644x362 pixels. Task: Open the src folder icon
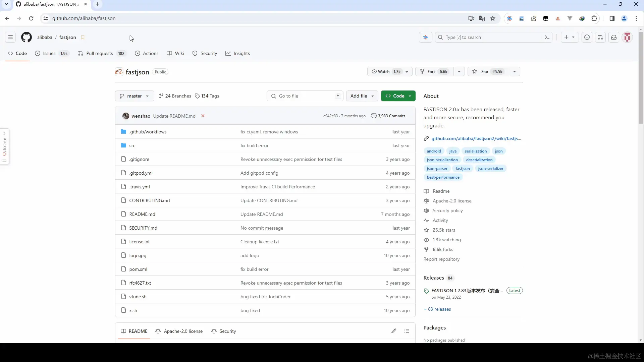(124, 145)
